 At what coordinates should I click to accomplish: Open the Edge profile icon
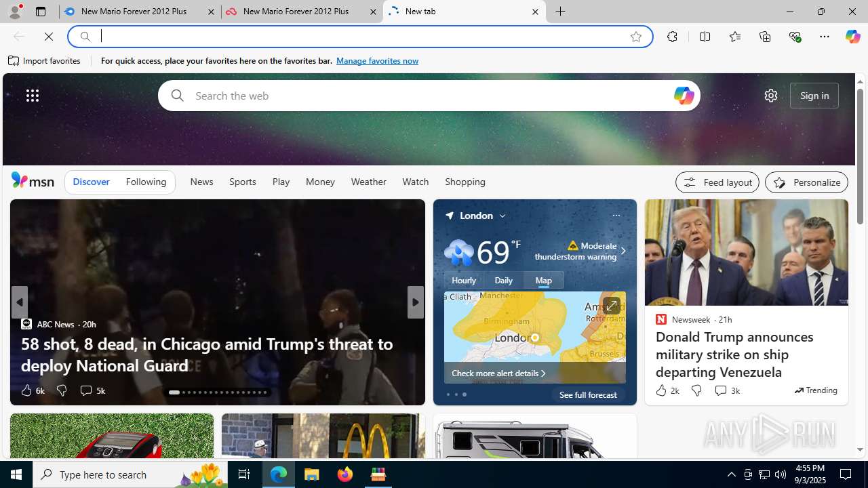(14, 11)
